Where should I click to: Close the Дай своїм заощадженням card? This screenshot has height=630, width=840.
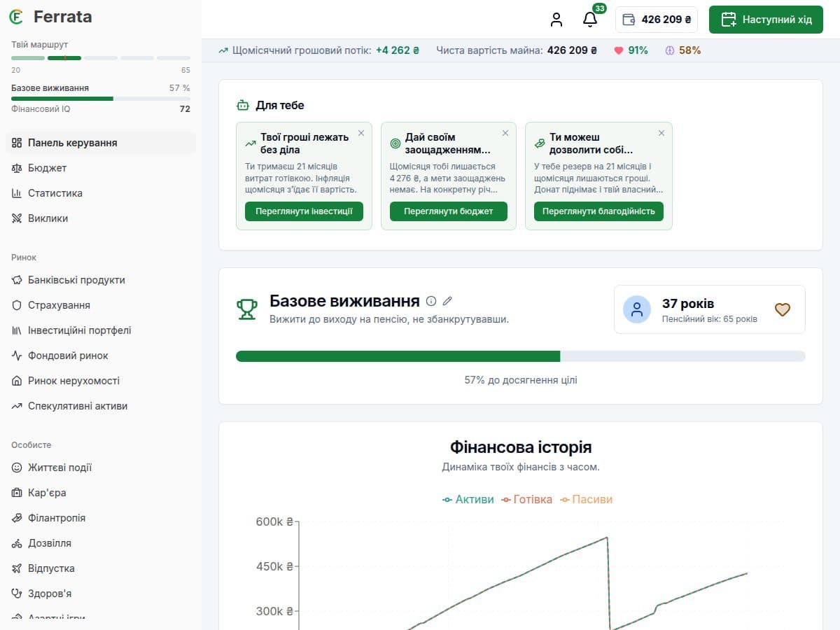coord(505,133)
